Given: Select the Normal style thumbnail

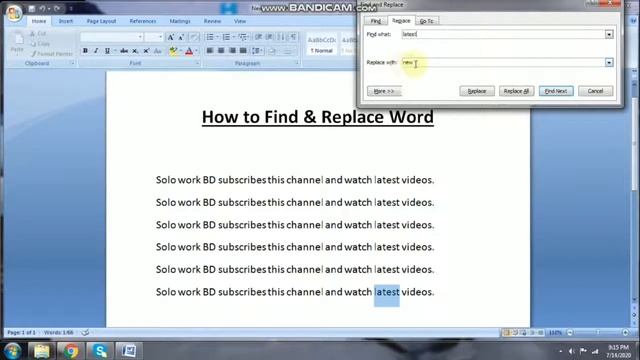Looking at the screenshot, I should click(322, 45).
